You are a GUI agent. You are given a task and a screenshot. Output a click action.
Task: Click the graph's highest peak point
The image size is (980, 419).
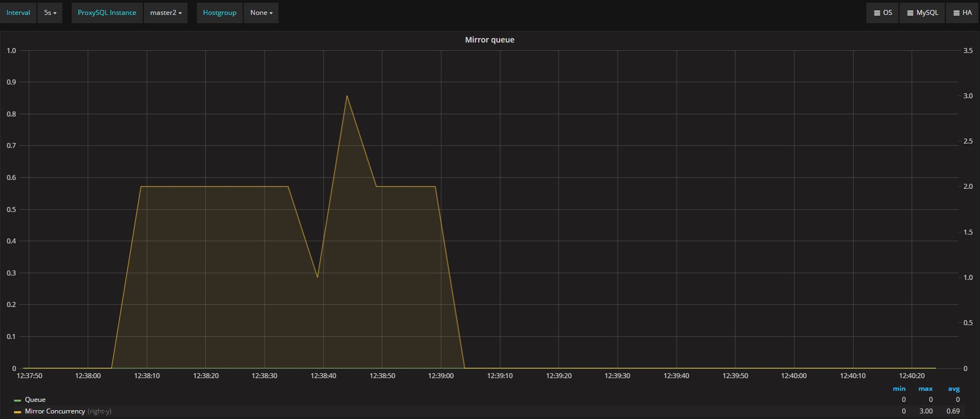pyautogui.click(x=347, y=96)
